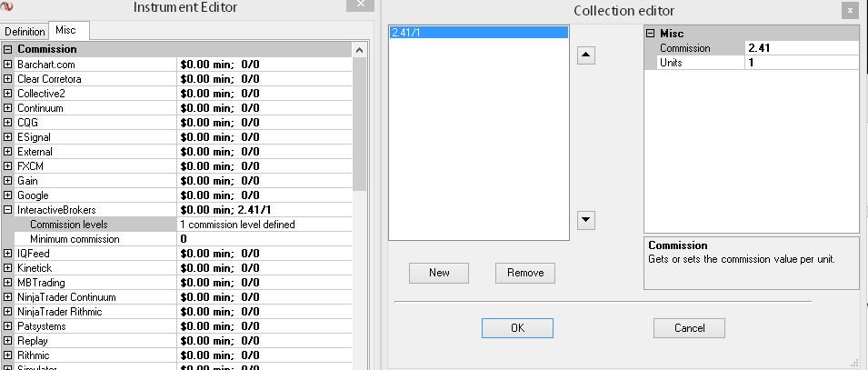
Task: Expand the Clear Corretora commission row
Action: pos(8,79)
